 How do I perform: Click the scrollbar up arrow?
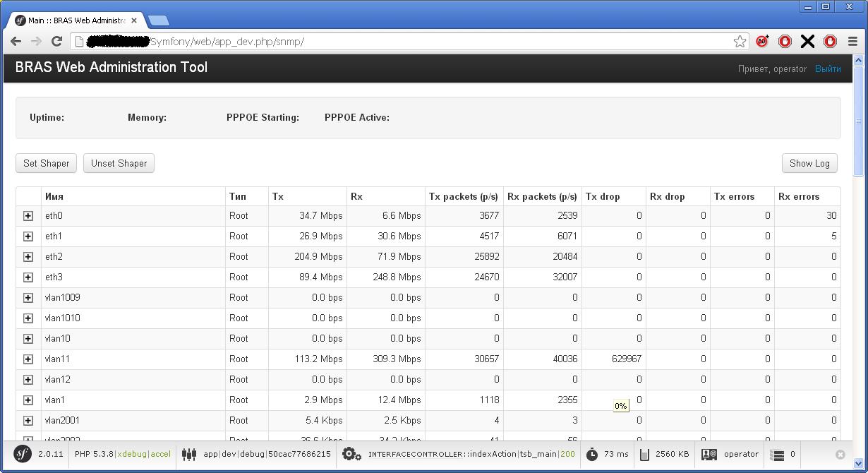[x=859, y=61]
